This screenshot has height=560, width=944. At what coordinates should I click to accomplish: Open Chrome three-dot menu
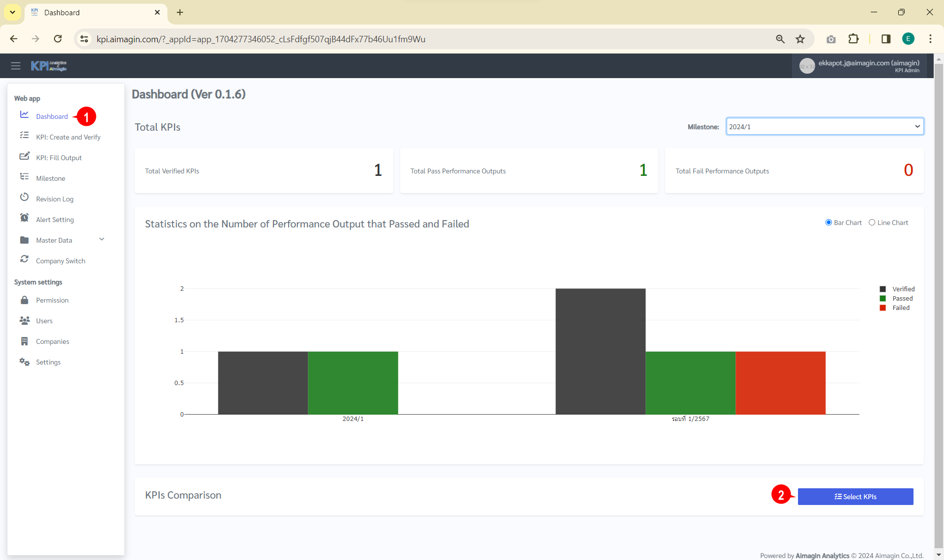[x=930, y=39]
